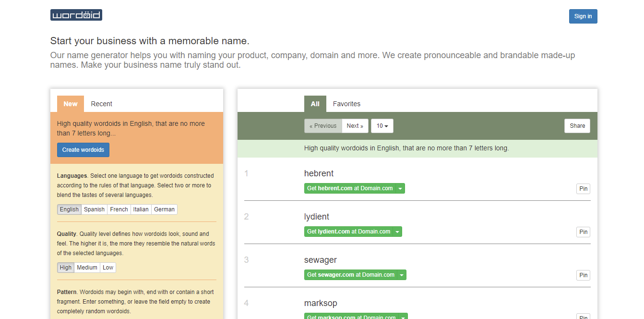644x319 pixels.
Task: Select the English language option
Action: pos(69,209)
